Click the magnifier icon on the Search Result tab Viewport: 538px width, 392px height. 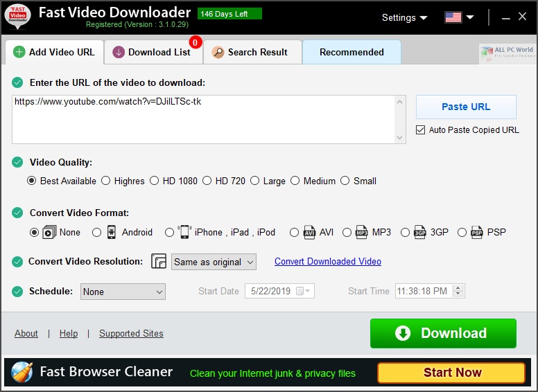click(x=218, y=52)
